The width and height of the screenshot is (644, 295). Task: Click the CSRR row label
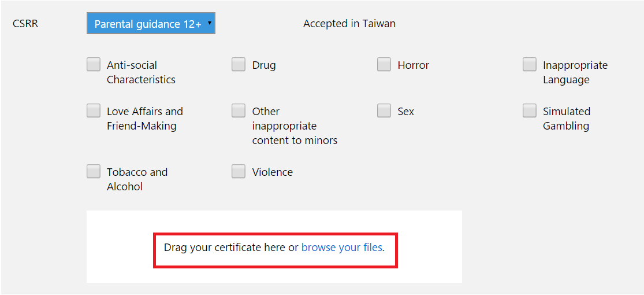coord(25,24)
